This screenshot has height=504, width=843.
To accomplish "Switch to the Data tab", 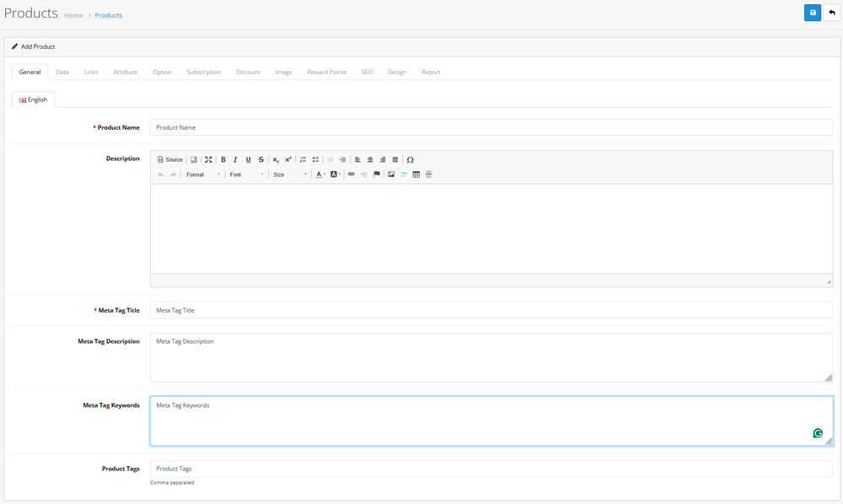I will click(x=62, y=72).
